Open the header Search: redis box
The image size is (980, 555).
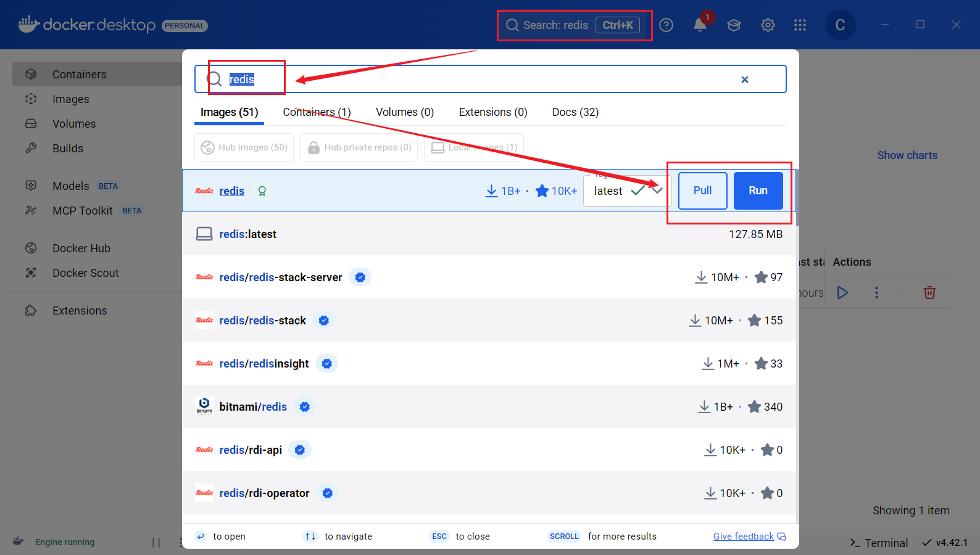[x=574, y=25]
